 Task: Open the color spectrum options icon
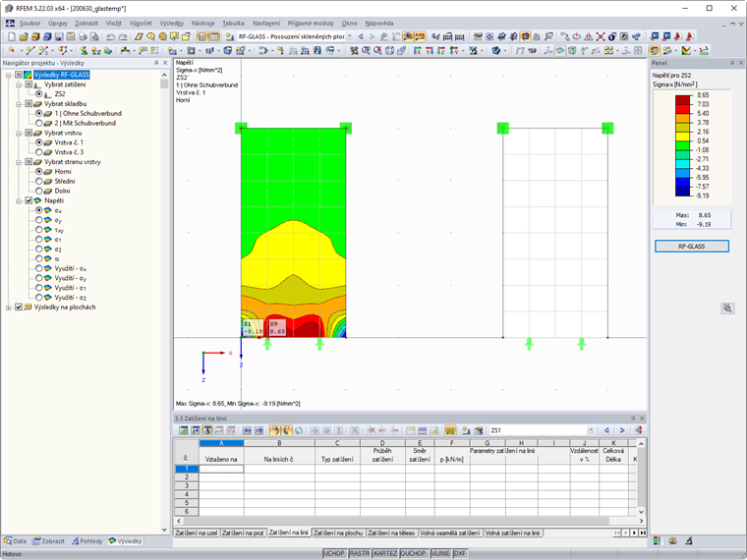pyautogui.click(x=686, y=50)
